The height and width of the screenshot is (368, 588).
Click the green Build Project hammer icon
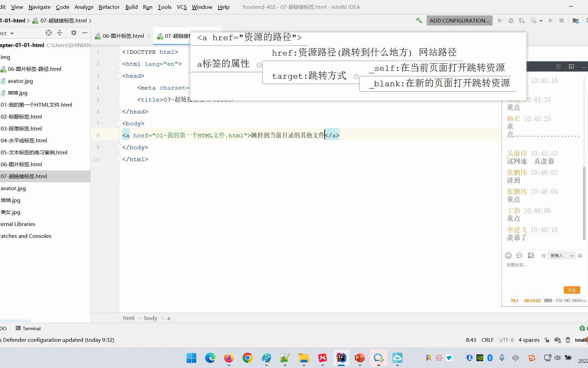tap(419, 20)
